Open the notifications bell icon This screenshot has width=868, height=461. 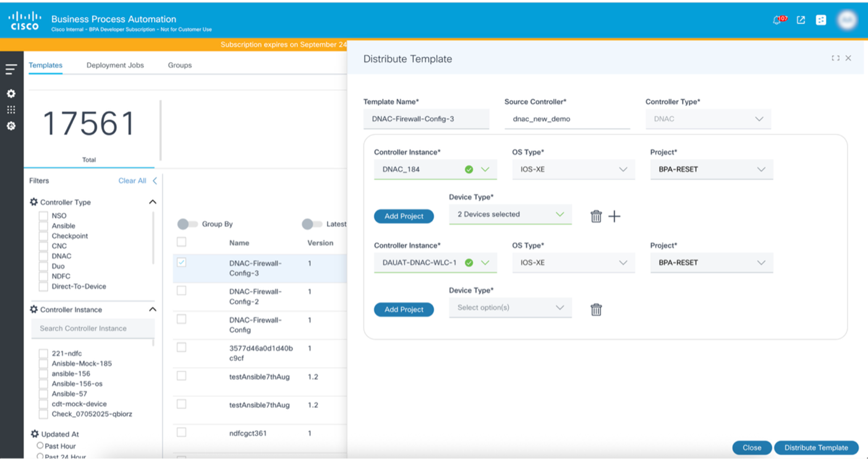click(778, 20)
